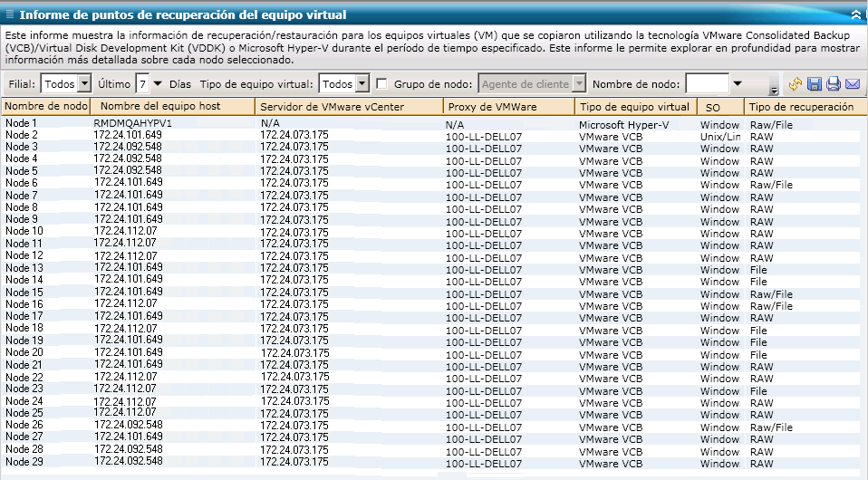This screenshot has width=868, height=480.
Task: Sort by the Nombre de nodo column header
Action: point(46,106)
